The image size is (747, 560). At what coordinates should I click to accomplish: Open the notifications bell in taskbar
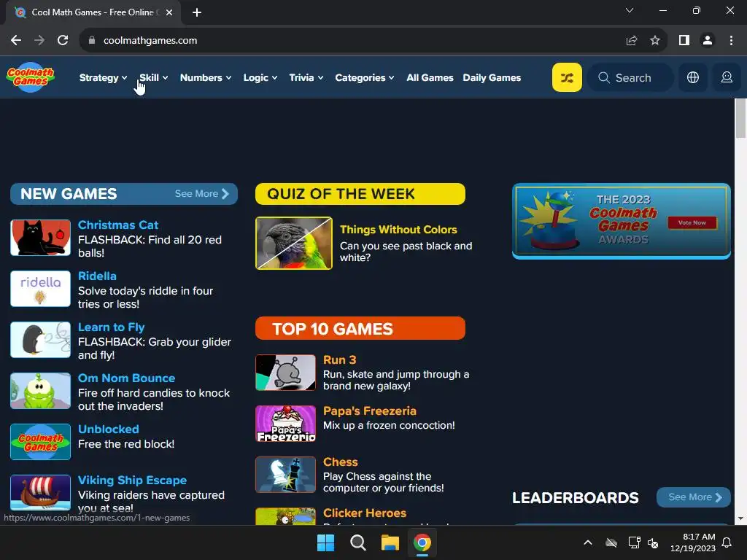tap(727, 542)
